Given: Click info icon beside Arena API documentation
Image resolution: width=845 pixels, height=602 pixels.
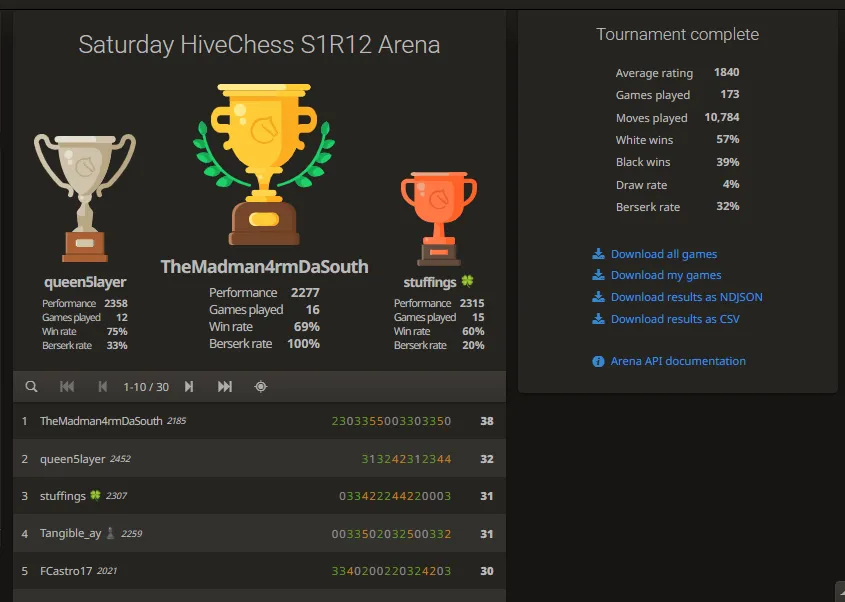Looking at the screenshot, I should pos(598,361).
